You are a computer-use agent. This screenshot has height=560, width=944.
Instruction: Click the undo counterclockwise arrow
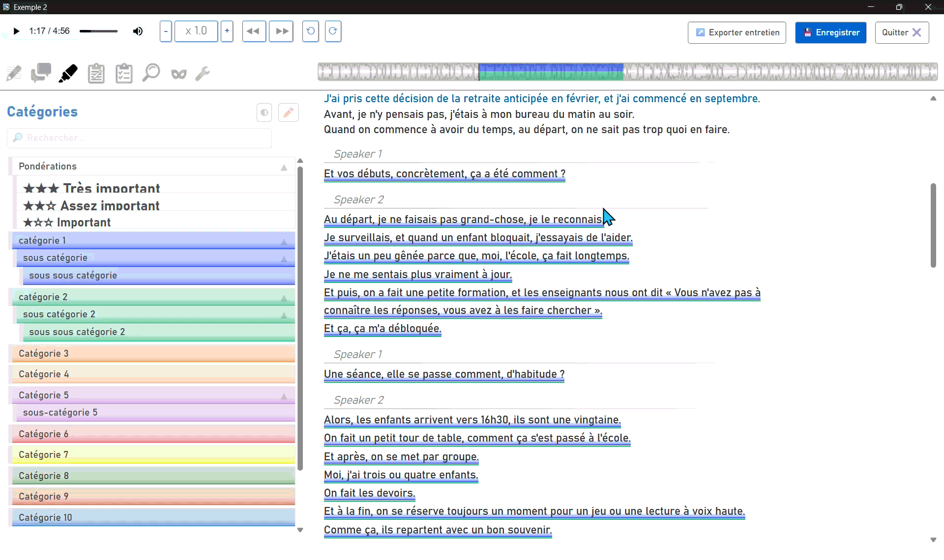[x=310, y=31]
